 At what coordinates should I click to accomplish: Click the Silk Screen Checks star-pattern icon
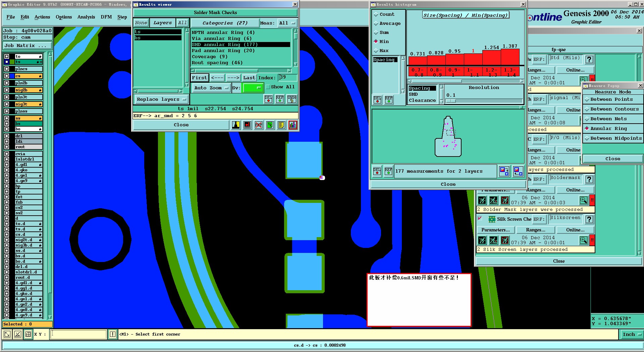[492, 219]
